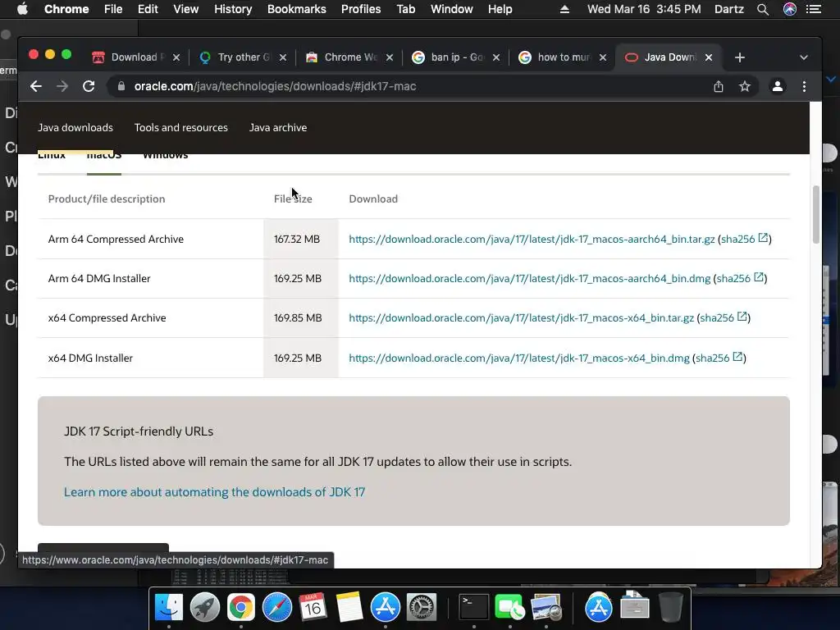Open Safari from the Dock
This screenshot has width=840, height=630.
(277, 608)
